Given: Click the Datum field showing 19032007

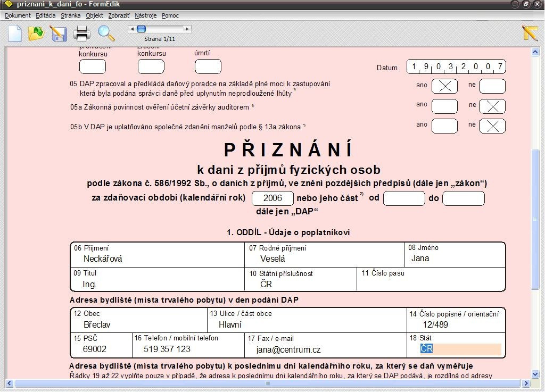Looking at the screenshot, I should tap(456, 66).
